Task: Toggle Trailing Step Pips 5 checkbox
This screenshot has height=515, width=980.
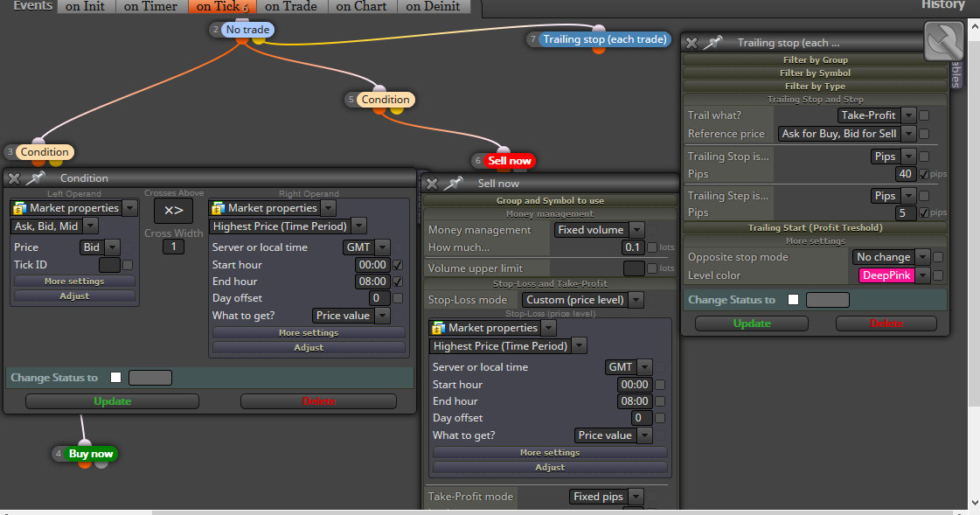Action: click(x=924, y=213)
